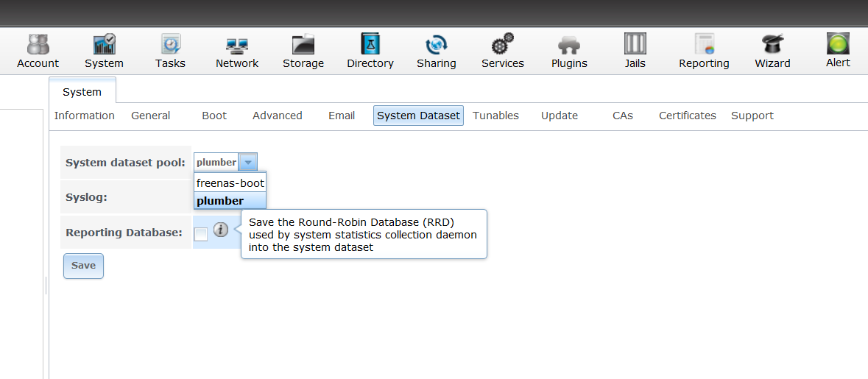
Task: Go to the Certificates tab
Action: tap(688, 116)
